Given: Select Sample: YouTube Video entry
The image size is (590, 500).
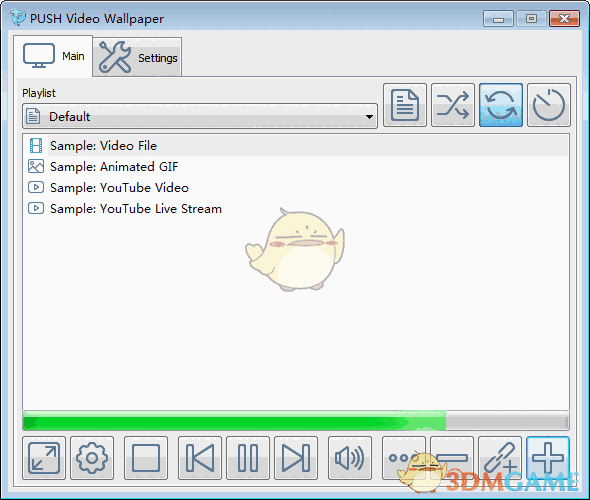Looking at the screenshot, I should 296,187.
